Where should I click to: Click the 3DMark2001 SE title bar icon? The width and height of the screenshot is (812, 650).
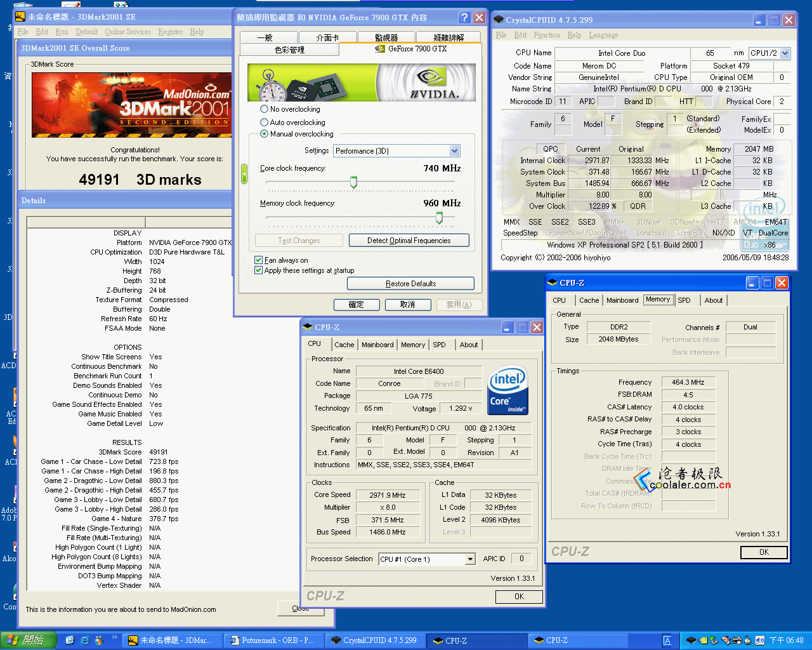20,17
